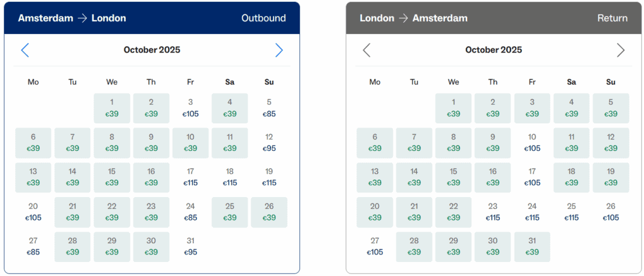644x276 pixels.
Task: Choose return October 14 for €39
Action: coord(414,177)
